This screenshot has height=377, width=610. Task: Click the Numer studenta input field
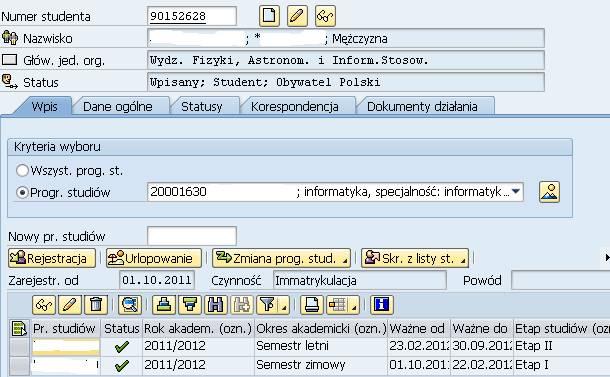click(x=192, y=16)
